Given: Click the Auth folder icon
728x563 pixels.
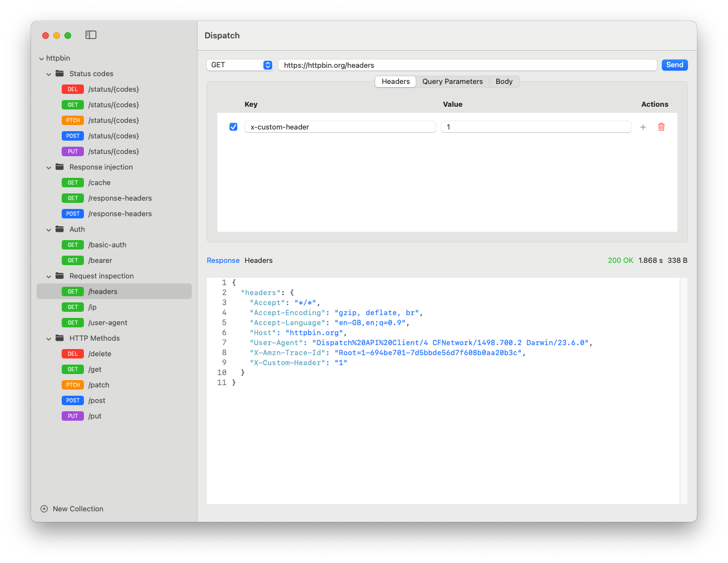Looking at the screenshot, I should [x=59, y=229].
